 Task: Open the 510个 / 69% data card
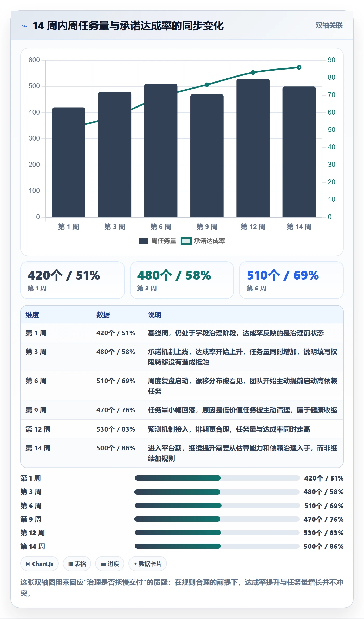pos(291,280)
